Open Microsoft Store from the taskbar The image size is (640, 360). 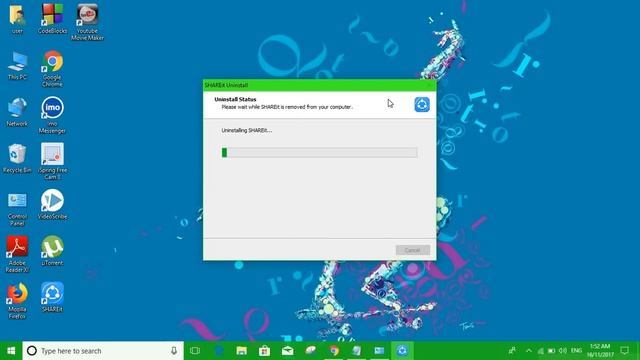coord(264,351)
